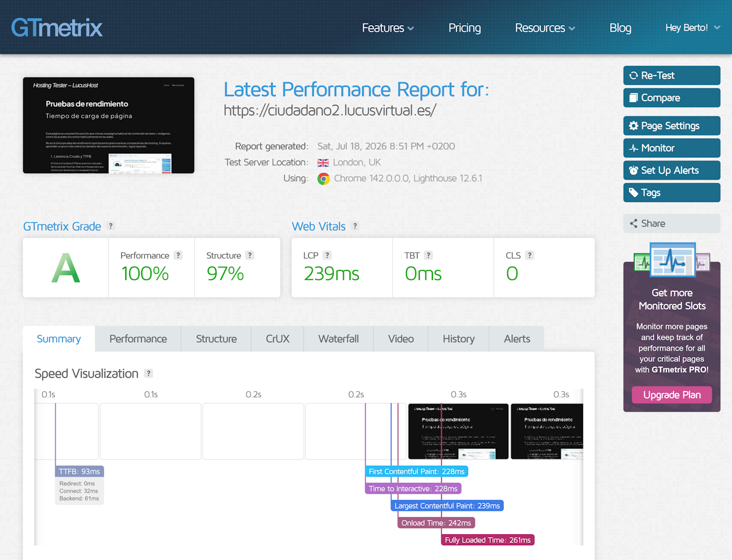Image resolution: width=732 pixels, height=560 pixels.
Task: Go to the Blog
Action: pyautogui.click(x=620, y=28)
